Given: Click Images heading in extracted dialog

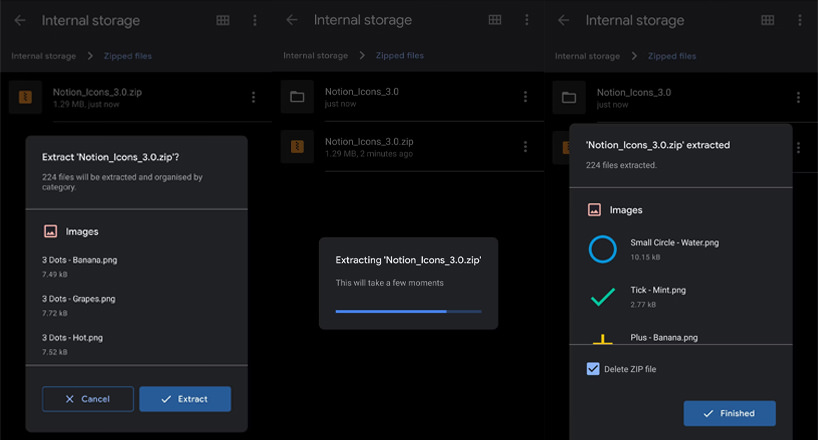Looking at the screenshot, I should tap(626, 210).
